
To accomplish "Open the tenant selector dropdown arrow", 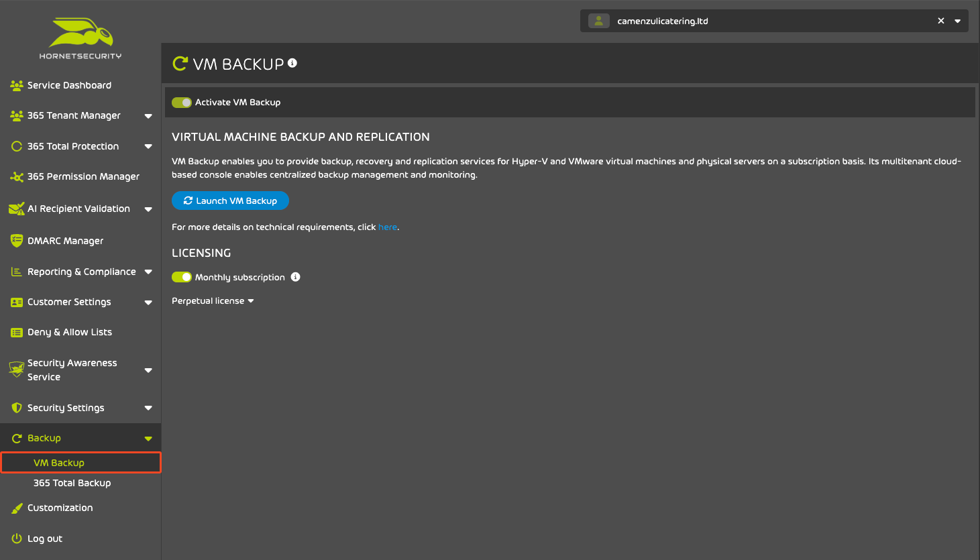I will tap(958, 21).
